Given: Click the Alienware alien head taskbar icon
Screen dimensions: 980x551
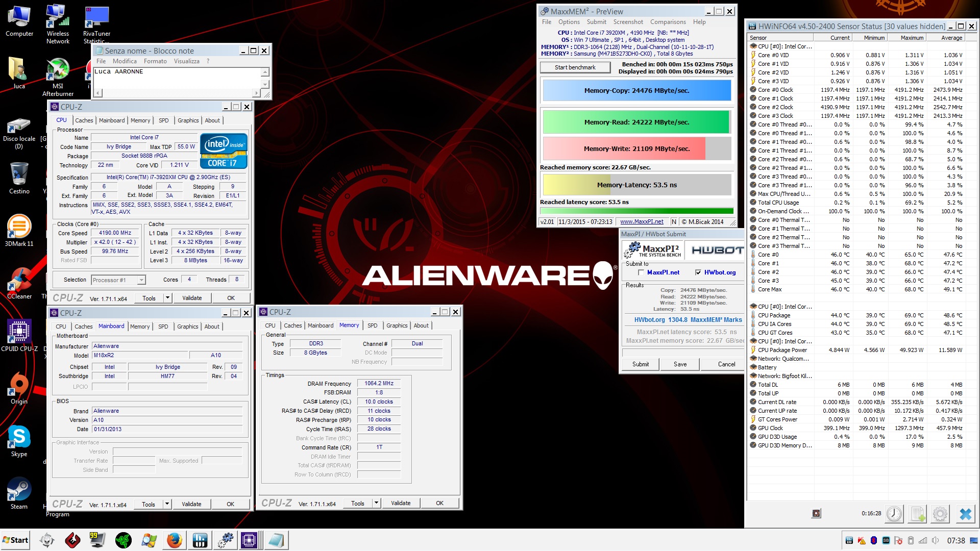Looking at the screenshot, I should (x=47, y=540).
